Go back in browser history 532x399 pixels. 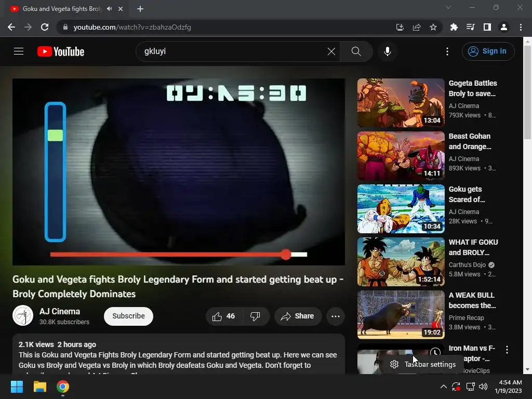coord(11,27)
